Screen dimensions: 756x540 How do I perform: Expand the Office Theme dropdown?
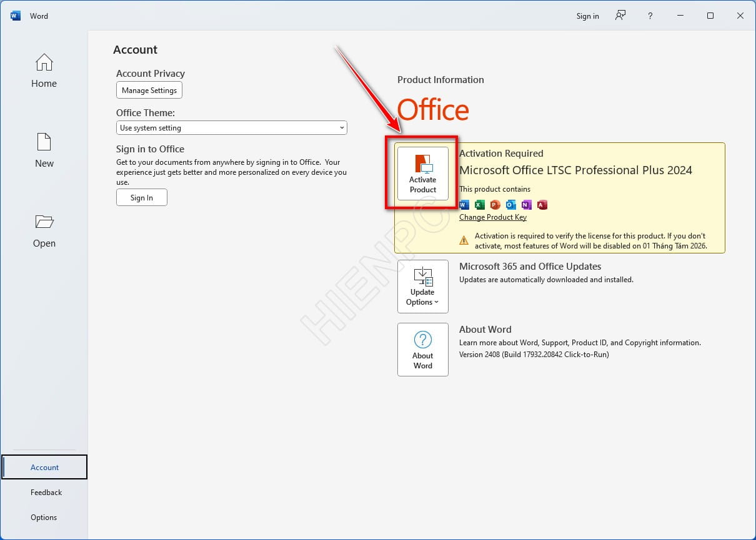[232, 127]
